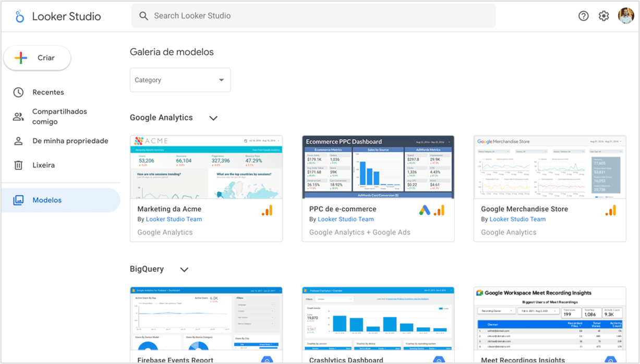
Task: Open the Help question mark icon
Action: click(x=583, y=16)
